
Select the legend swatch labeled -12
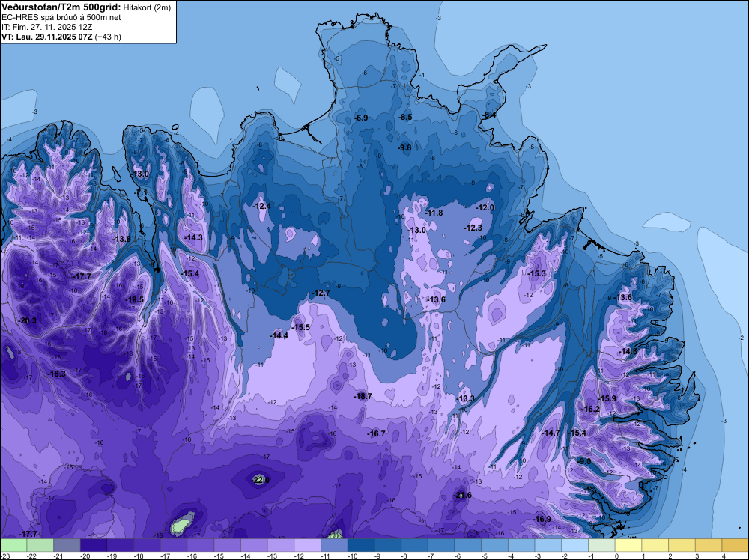(308, 545)
